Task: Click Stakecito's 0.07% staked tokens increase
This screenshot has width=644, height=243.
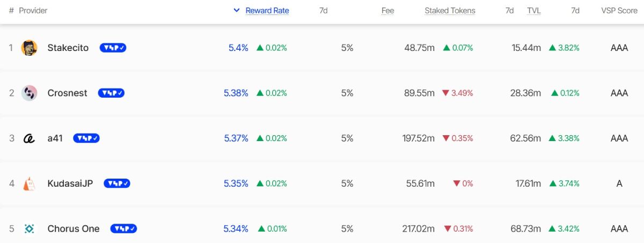Action: (458, 48)
